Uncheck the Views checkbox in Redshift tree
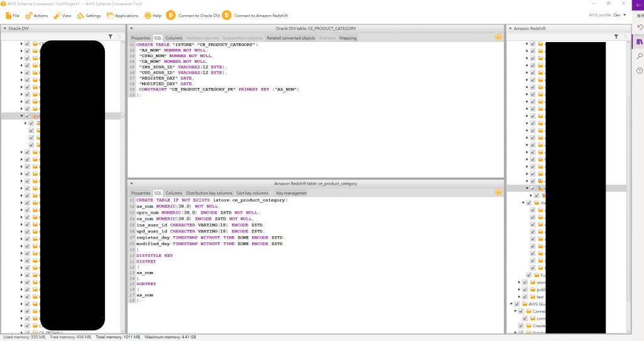644x341 pixels. tap(529, 203)
